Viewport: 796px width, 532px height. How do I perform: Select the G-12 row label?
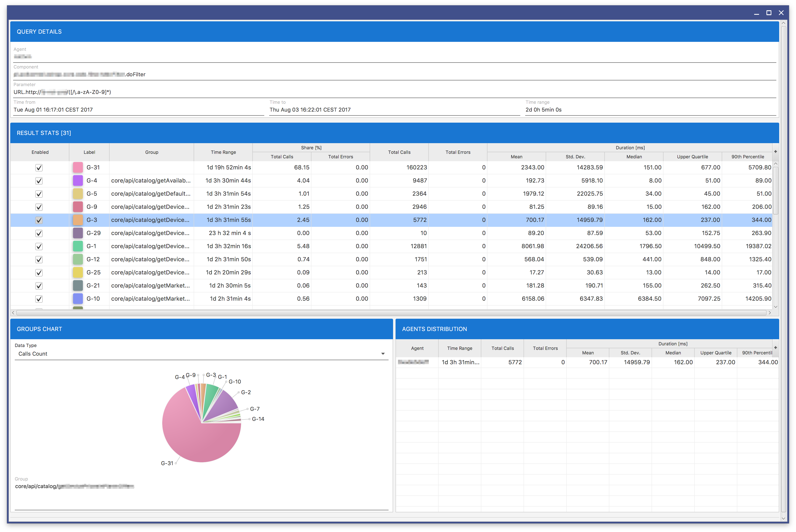pyautogui.click(x=93, y=259)
